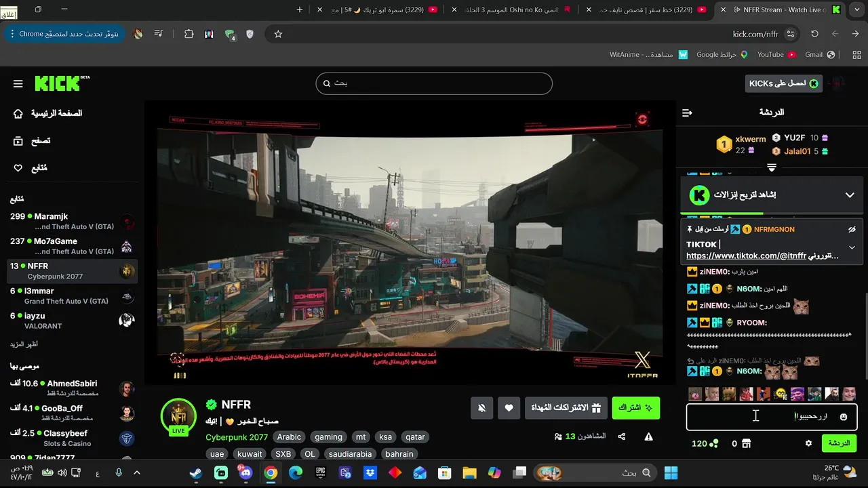Open the Kick hamburger menu
The height and width of the screenshot is (488, 868).
coord(18,84)
